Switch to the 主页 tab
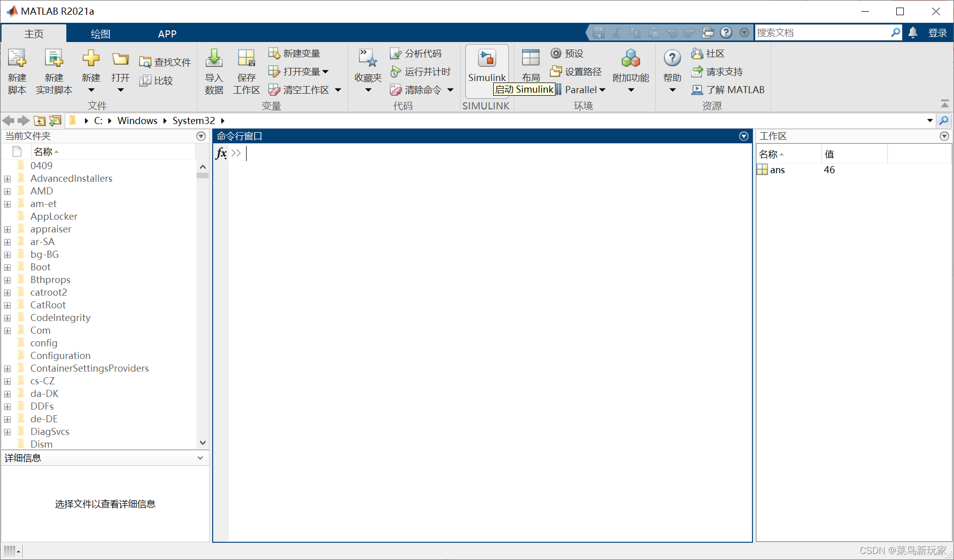The width and height of the screenshot is (954, 560). click(34, 33)
